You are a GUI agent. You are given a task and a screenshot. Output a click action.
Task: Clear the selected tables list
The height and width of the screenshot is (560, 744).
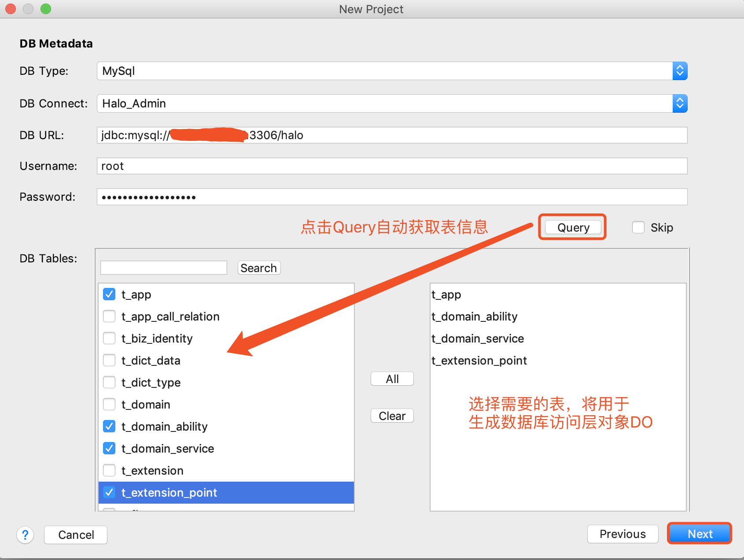tap(392, 416)
